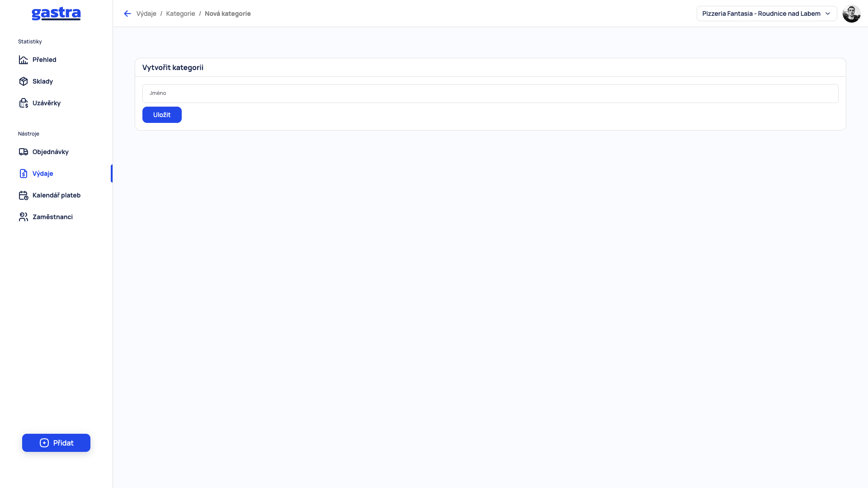Viewport: 868px width, 488px height.
Task: Click the Přidat button
Action: 56,443
